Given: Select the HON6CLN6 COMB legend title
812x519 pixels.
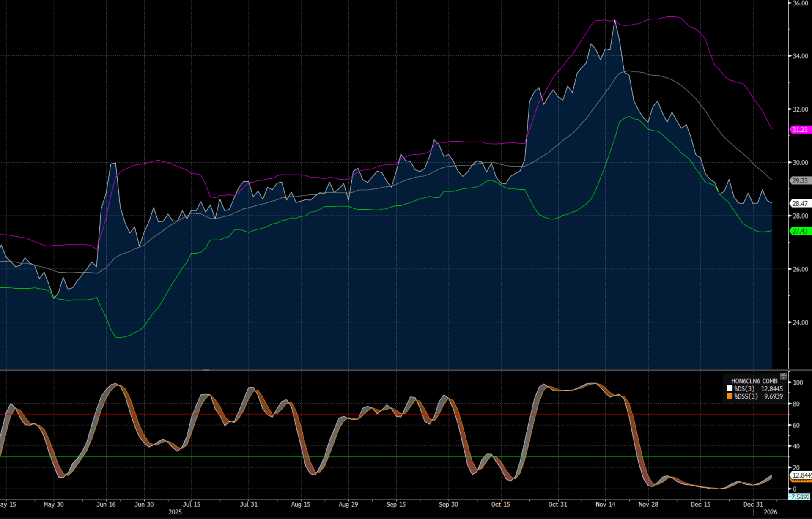Looking at the screenshot, I should pos(754,381).
